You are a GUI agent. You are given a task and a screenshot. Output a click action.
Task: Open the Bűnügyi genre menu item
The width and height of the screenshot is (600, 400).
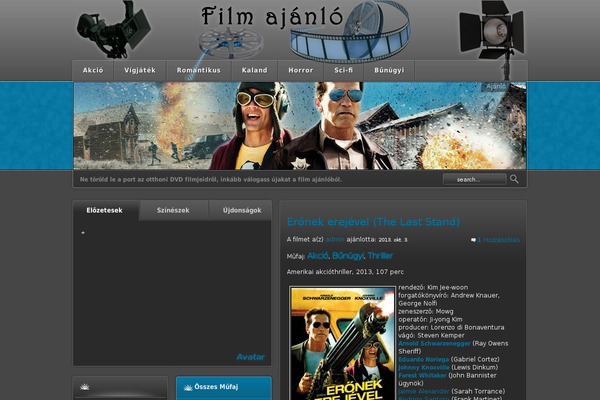(389, 70)
